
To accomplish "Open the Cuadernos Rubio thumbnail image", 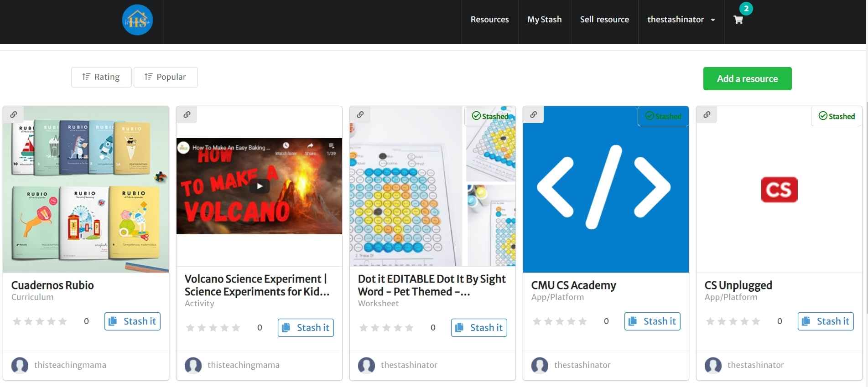I will [x=86, y=190].
